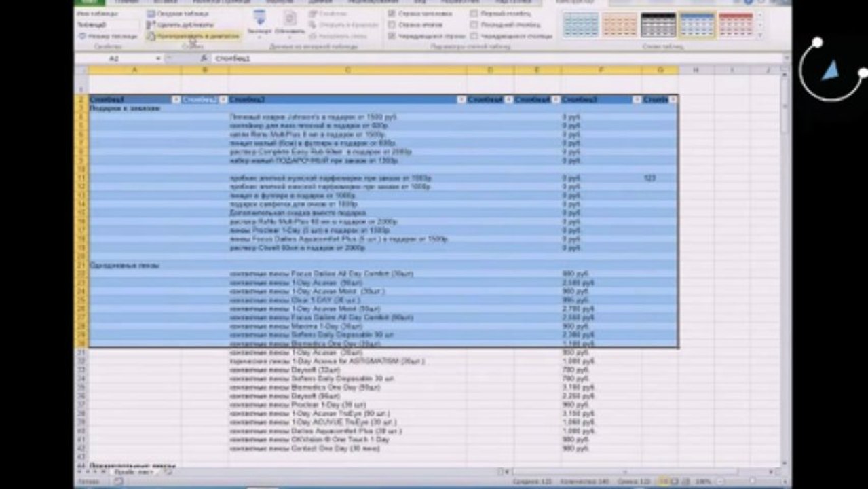
Task: Open the Столбец4 filter dropdown
Action: [x=509, y=100]
